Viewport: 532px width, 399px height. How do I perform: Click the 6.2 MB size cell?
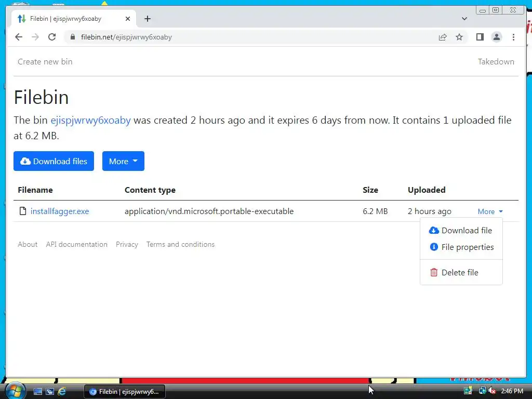375,211
